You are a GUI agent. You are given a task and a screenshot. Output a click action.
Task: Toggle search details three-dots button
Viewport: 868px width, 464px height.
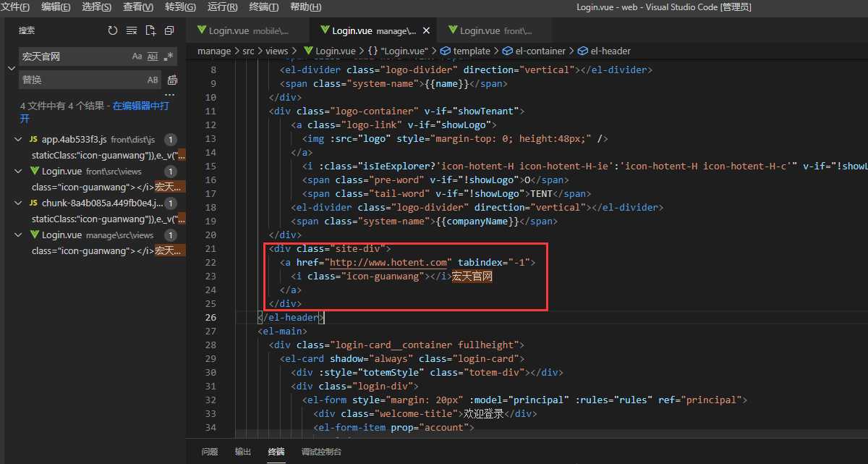[x=169, y=95]
